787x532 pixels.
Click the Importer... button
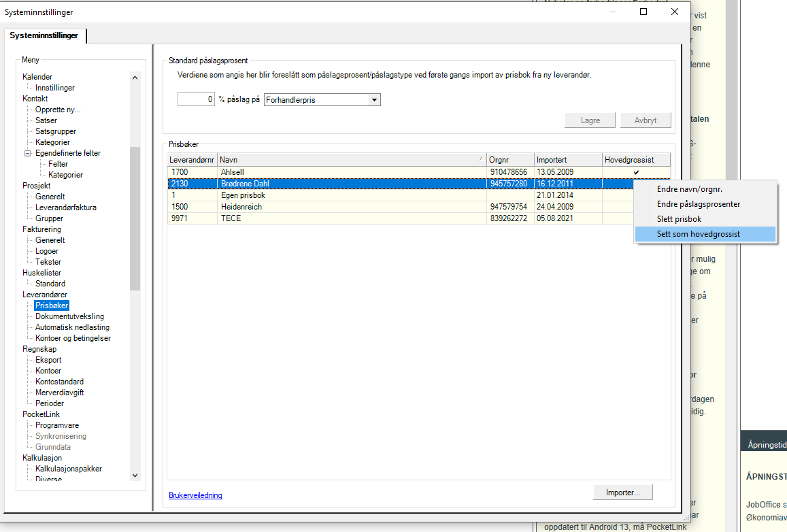coord(622,493)
